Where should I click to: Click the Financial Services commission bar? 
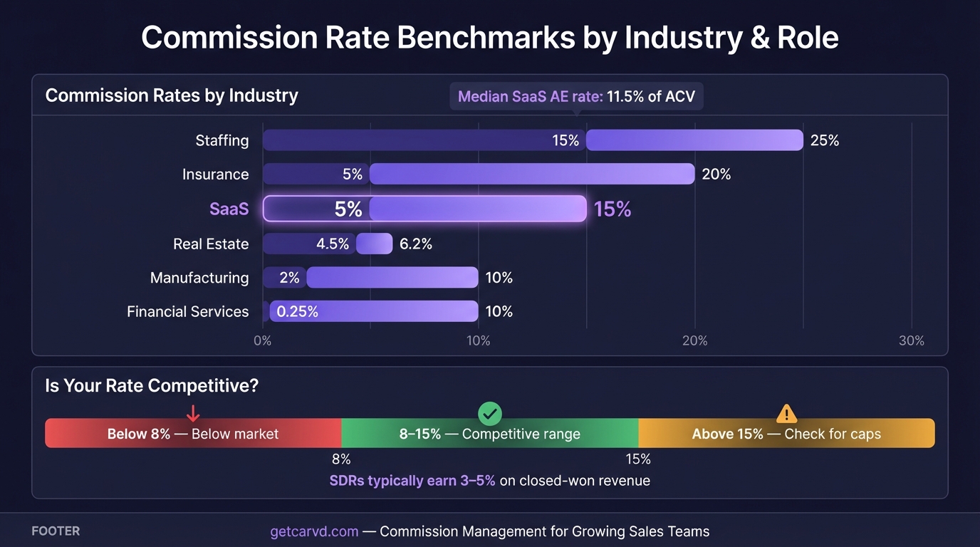(370, 311)
